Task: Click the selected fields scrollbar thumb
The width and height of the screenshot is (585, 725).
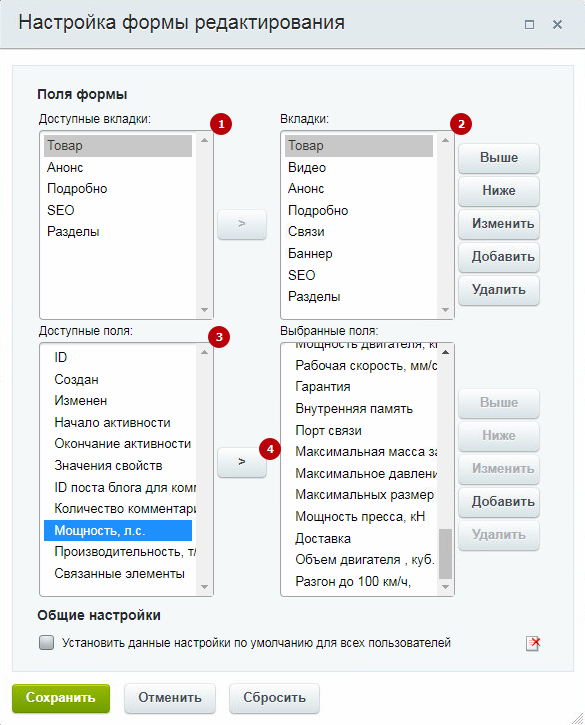Action: click(x=445, y=554)
